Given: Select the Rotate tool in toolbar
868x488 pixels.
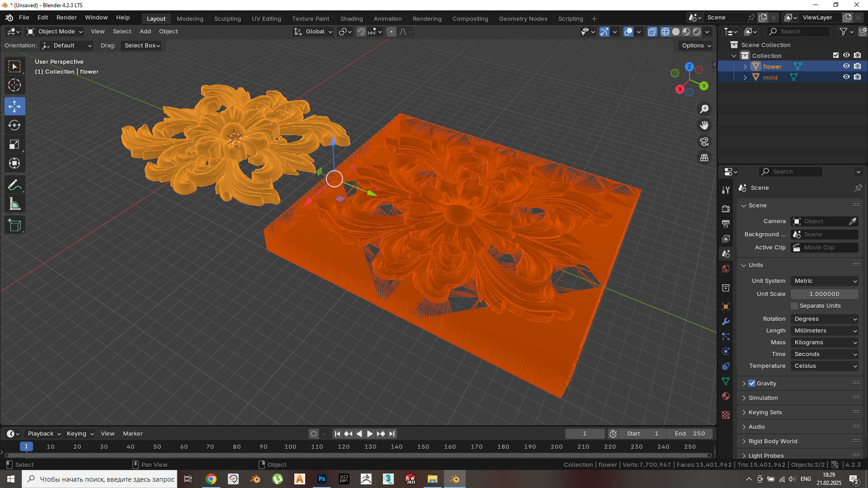Looking at the screenshot, I should [14, 125].
